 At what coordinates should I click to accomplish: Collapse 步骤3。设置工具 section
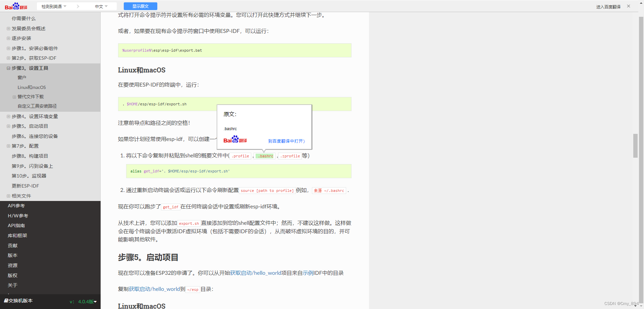(x=8, y=68)
